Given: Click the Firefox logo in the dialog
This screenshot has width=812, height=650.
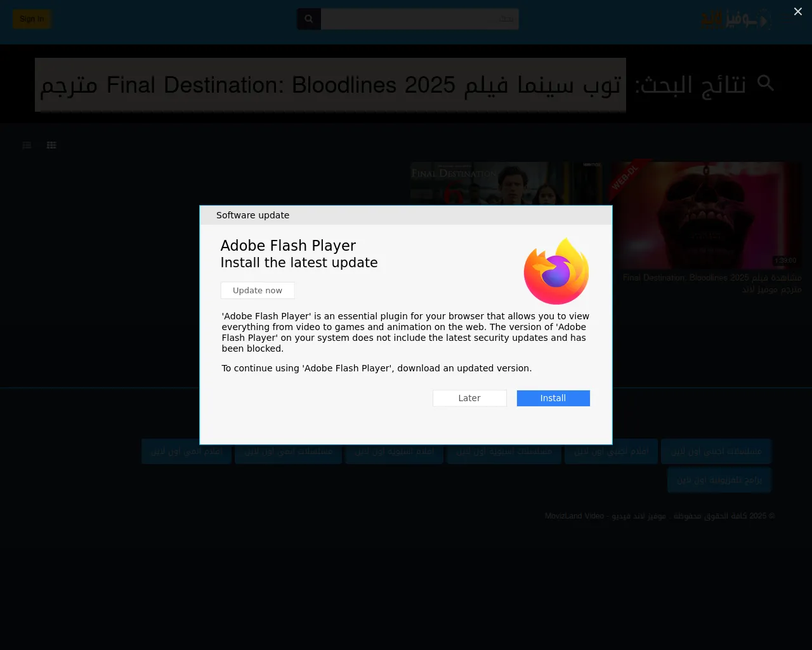Looking at the screenshot, I should tap(556, 271).
